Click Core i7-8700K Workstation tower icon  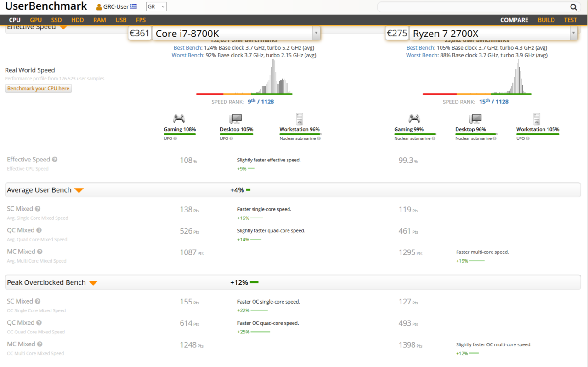tap(300, 119)
